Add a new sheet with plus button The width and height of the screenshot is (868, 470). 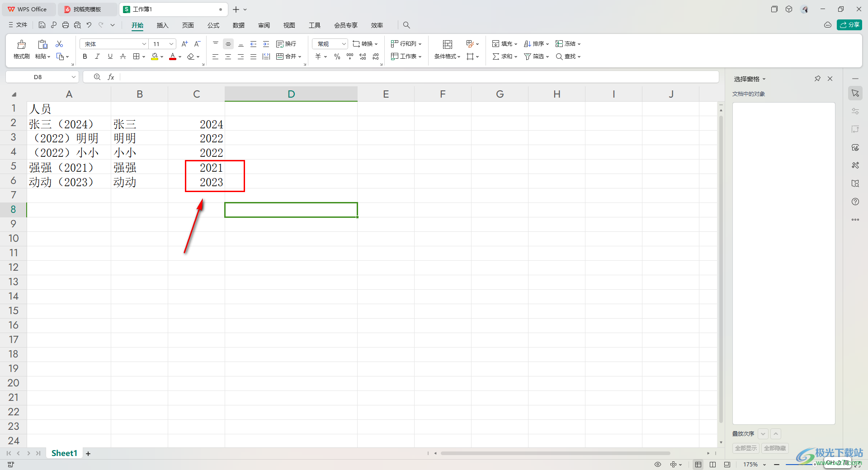[x=88, y=453]
